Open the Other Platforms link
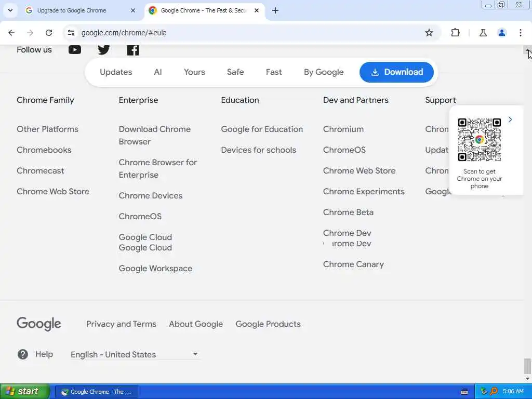Image resolution: width=532 pixels, height=399 pixels. pyautogui.click(x=47, y=129)
